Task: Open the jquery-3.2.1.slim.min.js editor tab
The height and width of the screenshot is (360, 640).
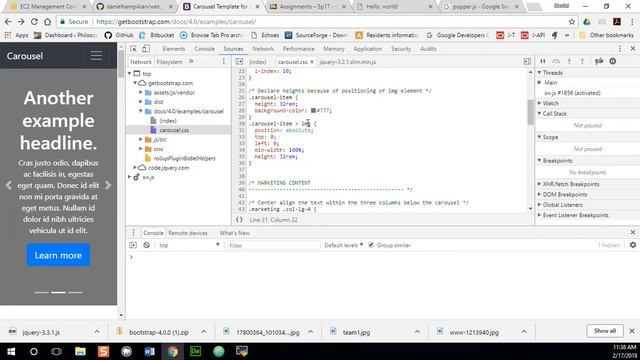Action: [x=347, y=62]
